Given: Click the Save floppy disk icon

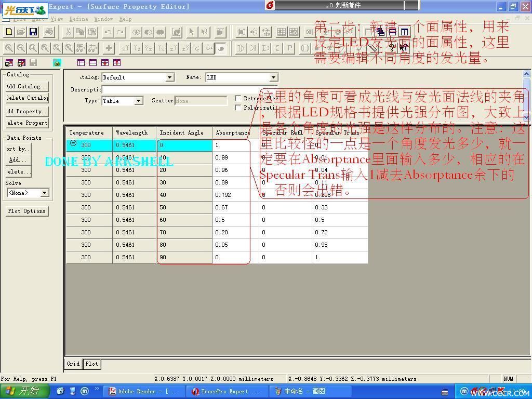Looking at the screenshot, I should point(33,32).
